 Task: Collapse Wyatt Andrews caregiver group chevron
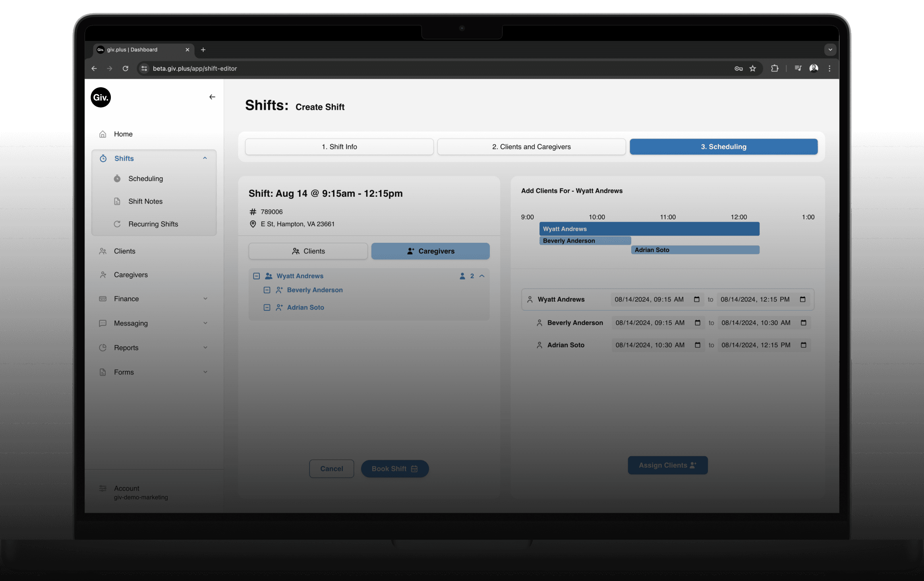coord(482,276)
